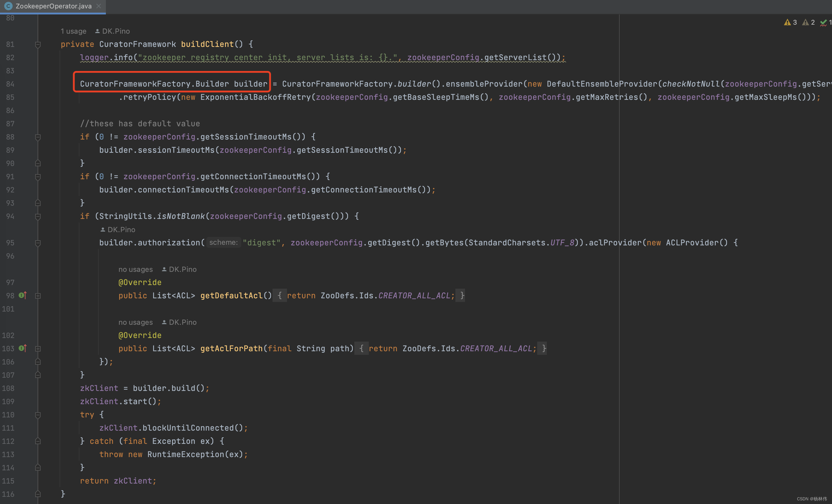The image size is (832, 504).
Task: Click the @Override annotation on line 102
Action: pyautogui.click(x=140, y=335)
